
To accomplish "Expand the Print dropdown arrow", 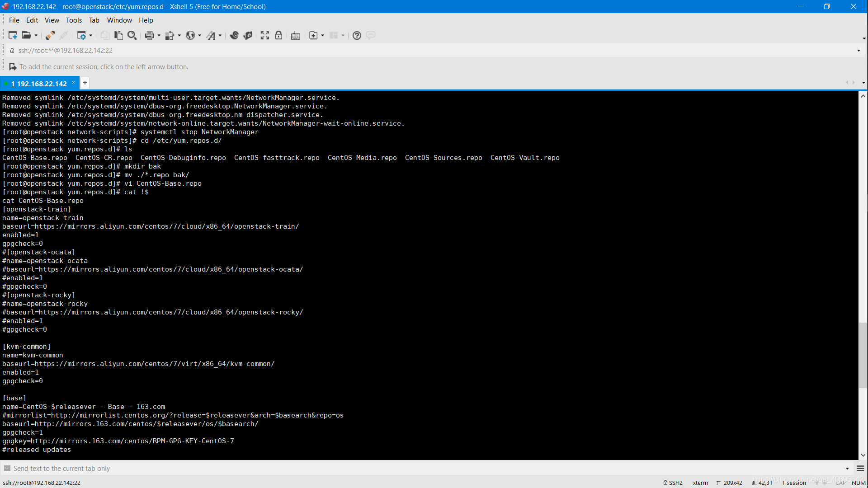I will (x=159, y=35).
